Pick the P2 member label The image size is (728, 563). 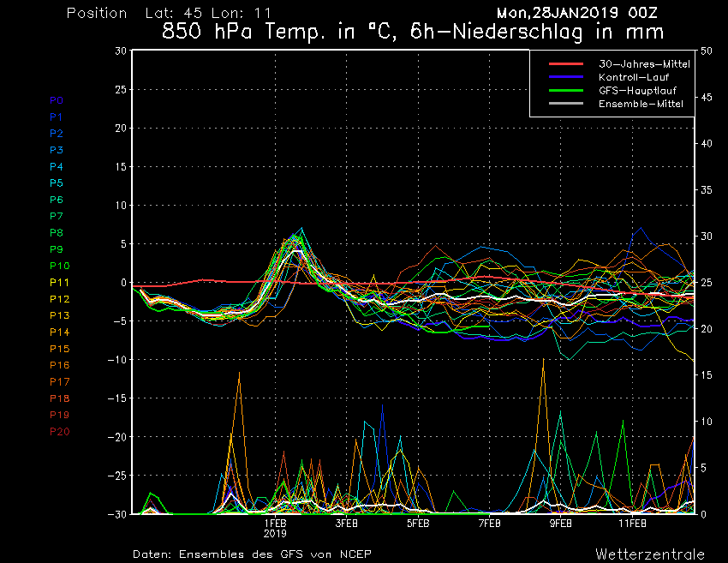[57, 134]
